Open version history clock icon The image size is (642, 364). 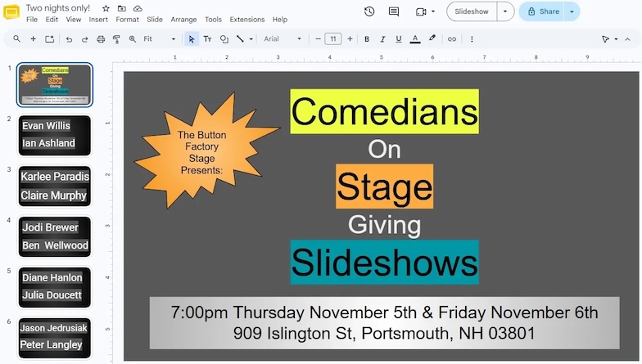[369, 11]
